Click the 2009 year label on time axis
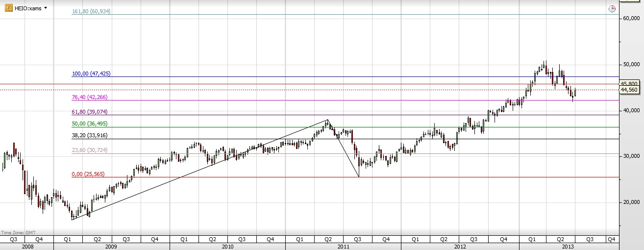 [112, 247]
